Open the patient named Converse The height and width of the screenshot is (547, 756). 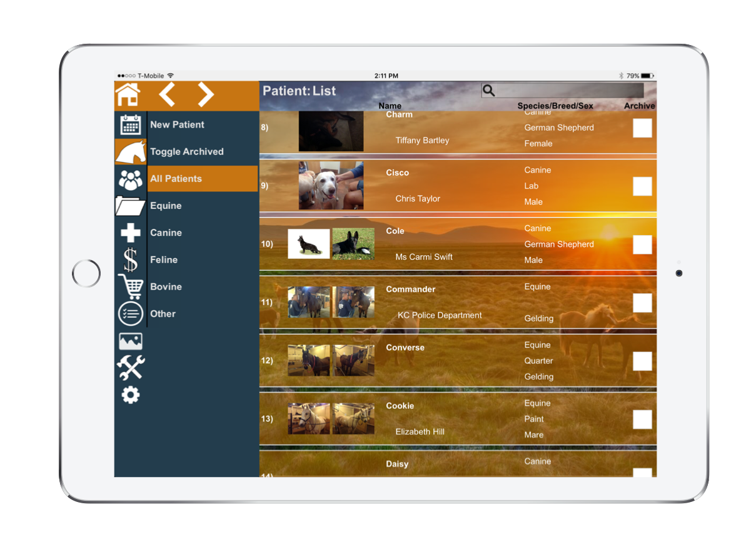(x=405, y=348)
